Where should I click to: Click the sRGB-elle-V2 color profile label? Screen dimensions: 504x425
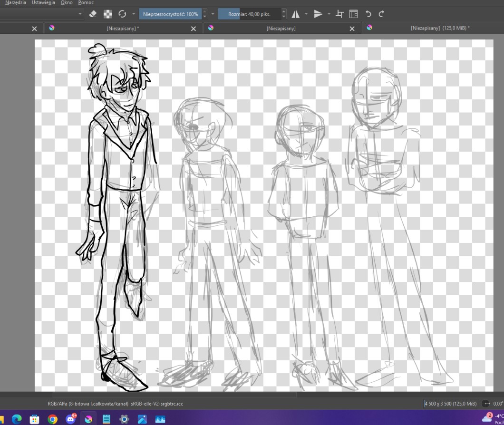tap(157, 404)
